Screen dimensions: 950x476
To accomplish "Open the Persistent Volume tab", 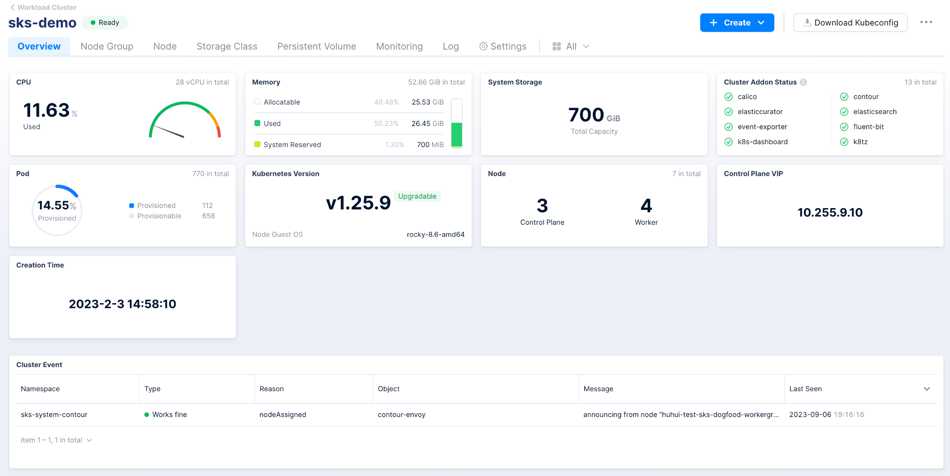I will point(316,46).
